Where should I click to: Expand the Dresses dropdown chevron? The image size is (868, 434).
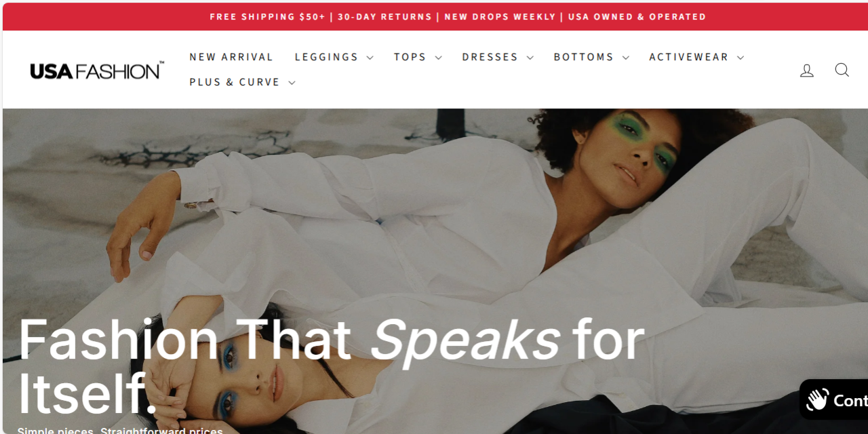coord(530,58)
